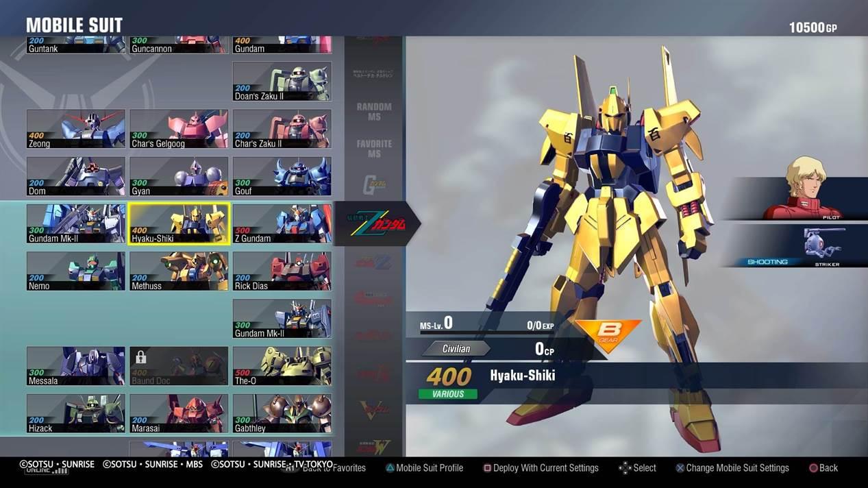
Task: Select the Gundam ZZ series logo
Action: coord(374,261)
